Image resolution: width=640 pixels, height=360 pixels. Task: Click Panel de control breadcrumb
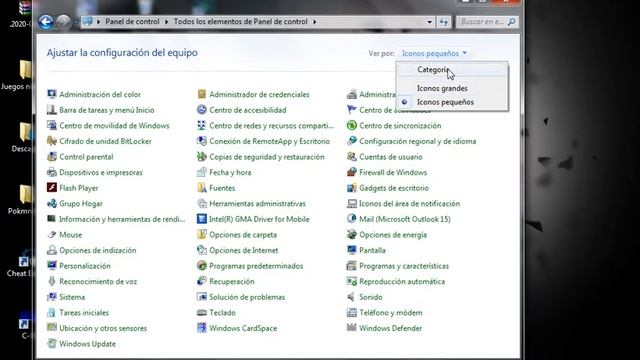pyautogui.click(x=132, y=22)
